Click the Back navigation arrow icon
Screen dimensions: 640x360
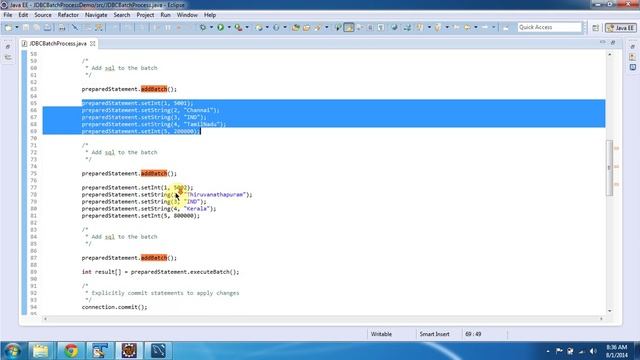pyautogui.click(x=467, y=27)
